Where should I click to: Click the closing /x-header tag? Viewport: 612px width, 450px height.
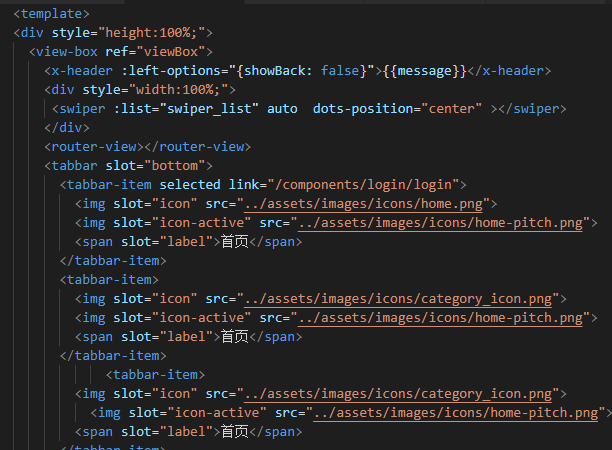509,71
